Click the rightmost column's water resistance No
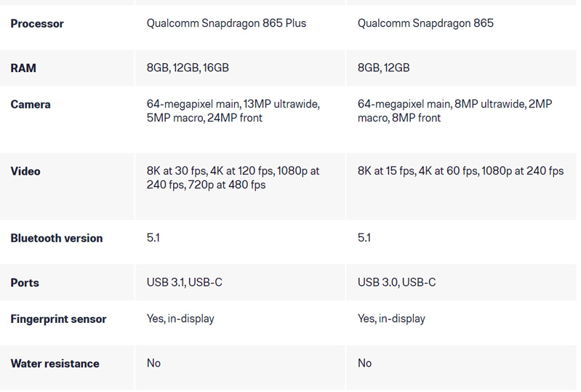 pyautogui.click(x=365, y=363)
